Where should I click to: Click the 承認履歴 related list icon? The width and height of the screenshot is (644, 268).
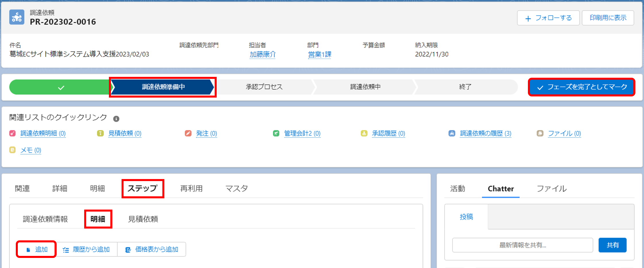tap(364, 133)
